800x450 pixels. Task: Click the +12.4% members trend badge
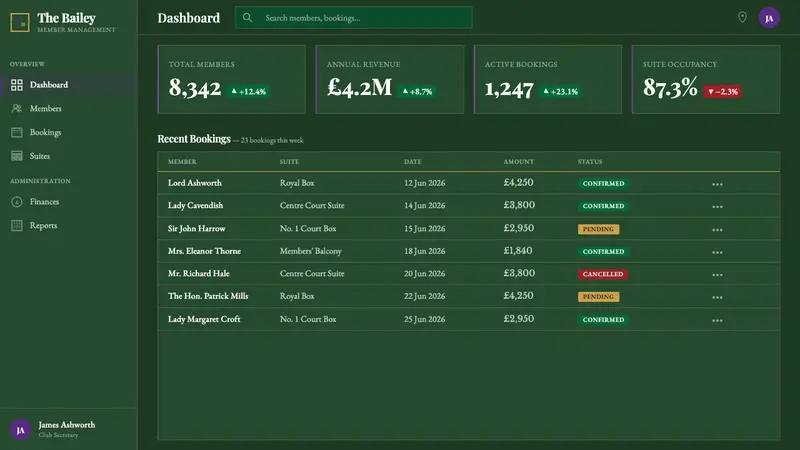coord(248,91)
